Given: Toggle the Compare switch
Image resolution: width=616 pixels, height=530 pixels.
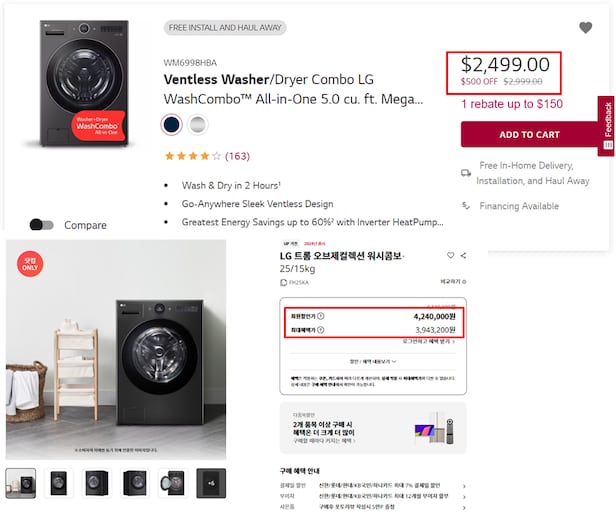Looking at the screenshot, I should coord(42,225).
